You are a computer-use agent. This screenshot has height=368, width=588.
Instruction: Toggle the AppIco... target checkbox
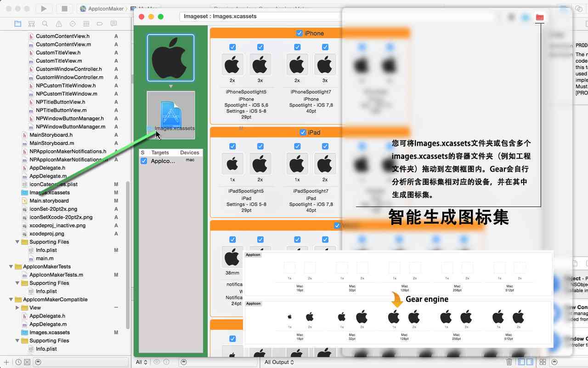click(144, 161)
